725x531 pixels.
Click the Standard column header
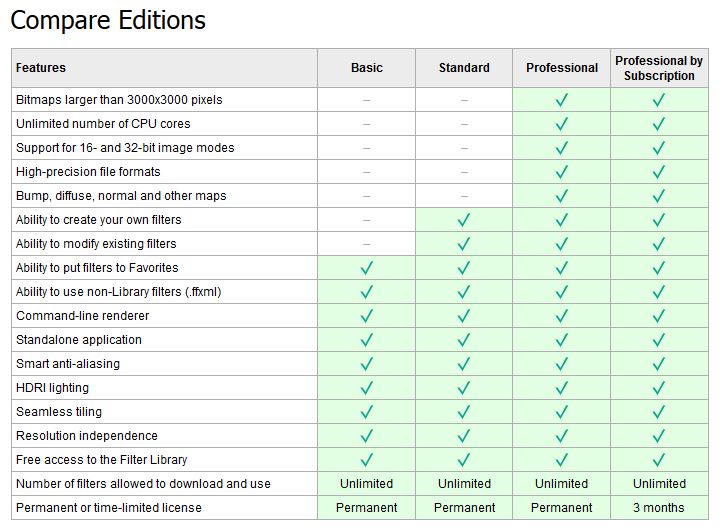[464, 68]
